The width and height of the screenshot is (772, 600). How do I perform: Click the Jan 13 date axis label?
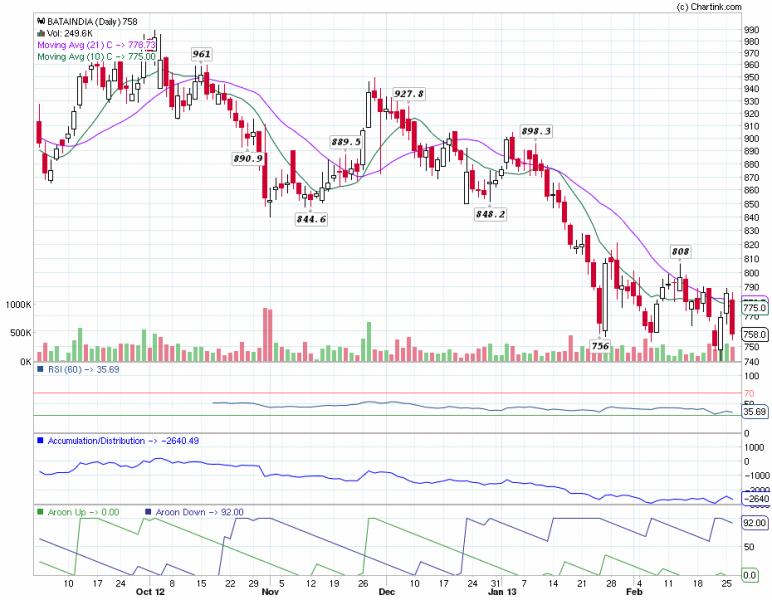503,592
